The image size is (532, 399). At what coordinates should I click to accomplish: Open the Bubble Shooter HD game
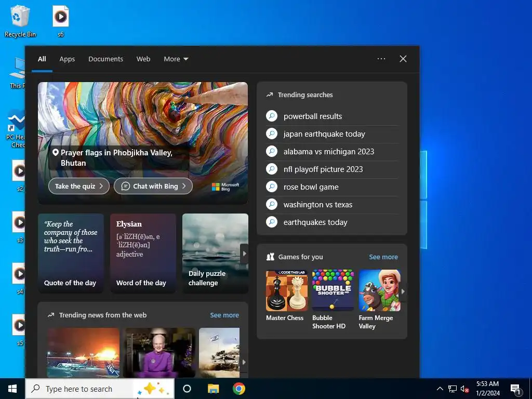coord(332,299)
